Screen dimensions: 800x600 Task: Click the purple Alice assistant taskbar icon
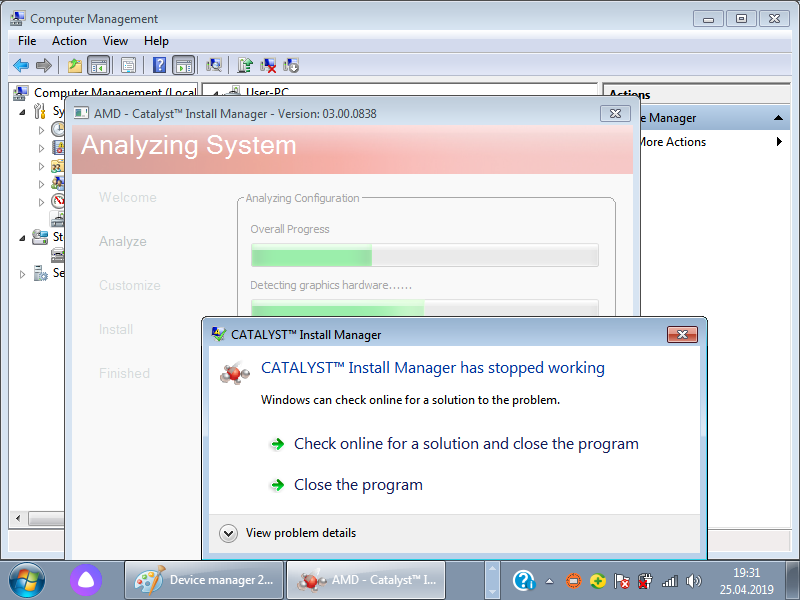click(86, 580)
